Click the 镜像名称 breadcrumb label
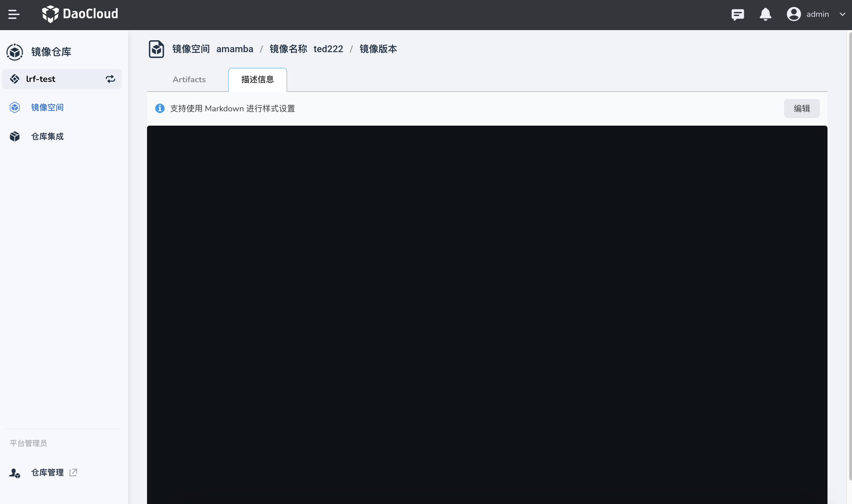Image resolution: width=852 pixels, height=504 pixels. pos(288,49)
